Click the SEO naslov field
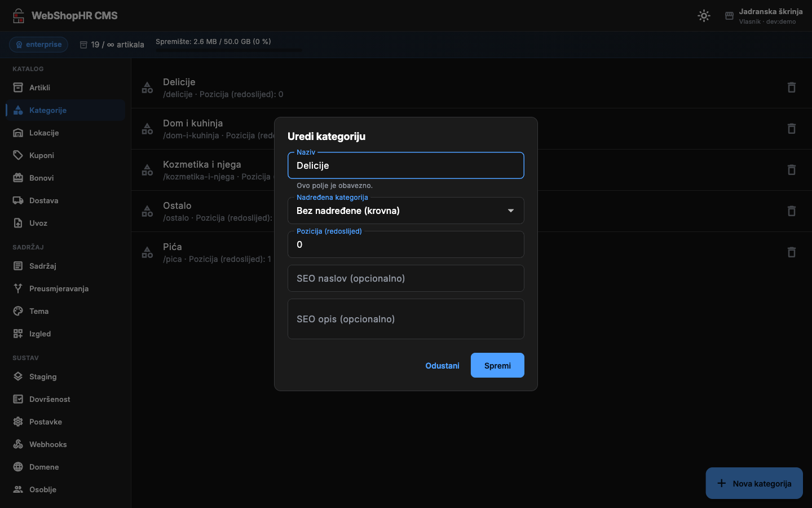 [406, 278]
